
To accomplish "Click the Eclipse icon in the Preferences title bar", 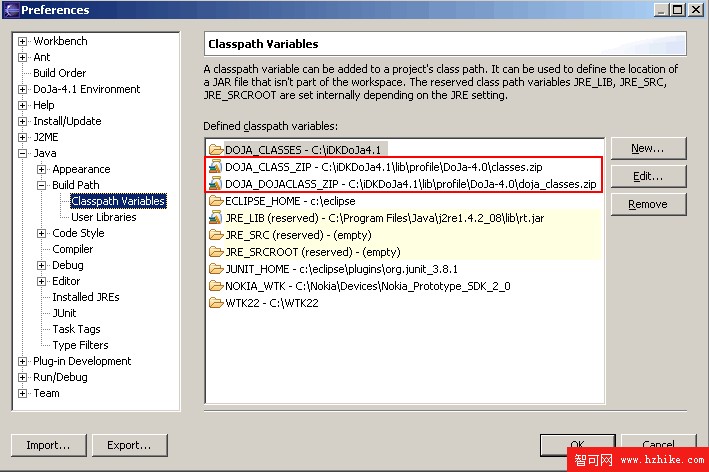I will tap(11, 9).
